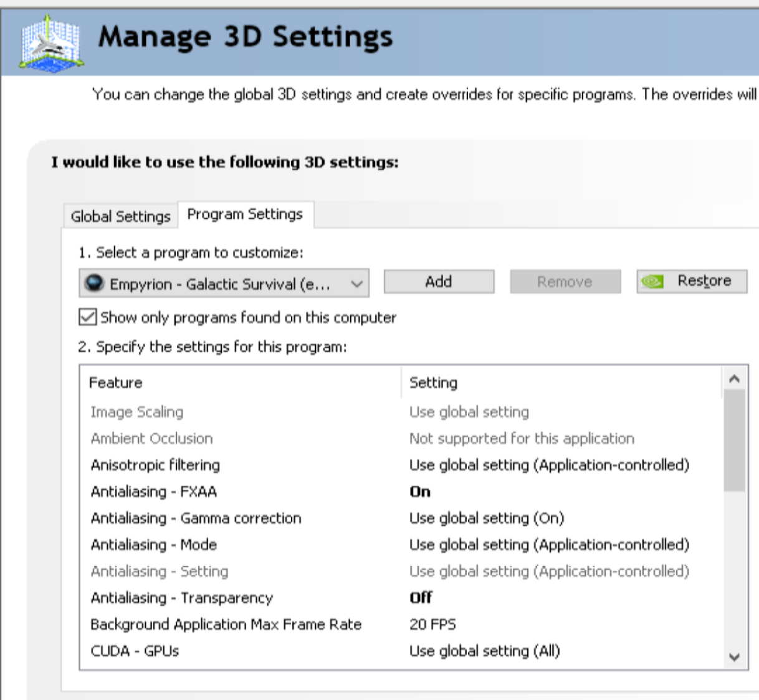Select the Antialiasing - Transparency row
This screenshot has height=700, width=759.
(182, 598)
